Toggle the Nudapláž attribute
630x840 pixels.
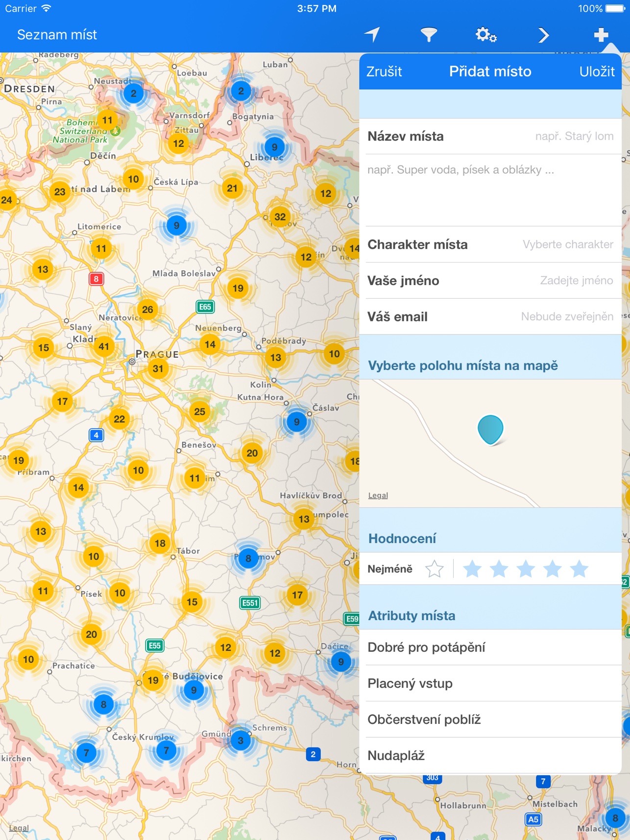point(490,756)
